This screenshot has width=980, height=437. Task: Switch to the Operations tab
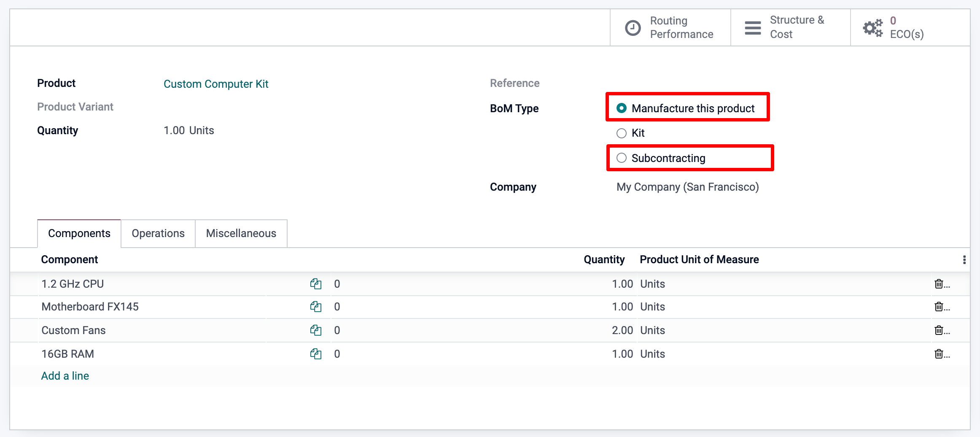pos(158,233)
